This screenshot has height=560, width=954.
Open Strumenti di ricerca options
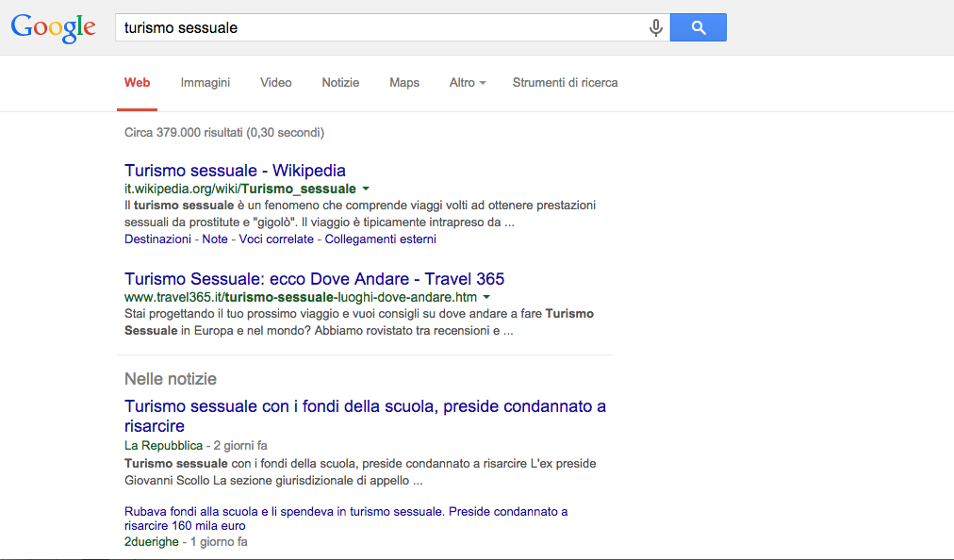point(565,83)
